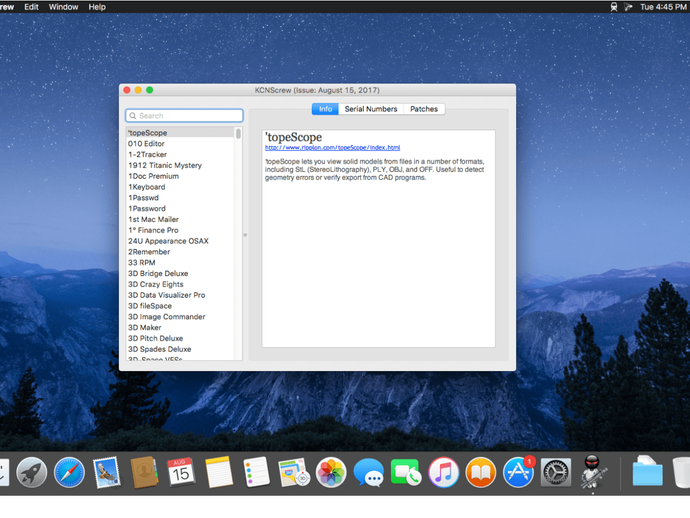This screenshot has height=518, width=690.
Task: Click into the Search field
Action: [x=184, y=116]
